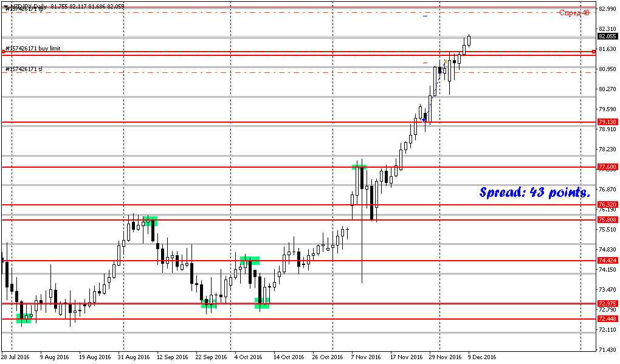
Task: Click the '9 Dec 2016' date on time axis
Action: [482, 357]
